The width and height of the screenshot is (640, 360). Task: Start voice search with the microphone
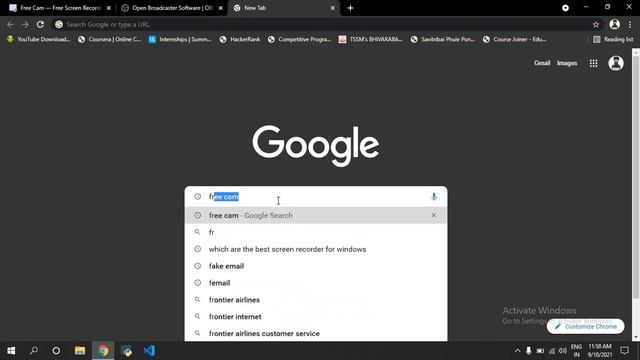click(434, 197)
